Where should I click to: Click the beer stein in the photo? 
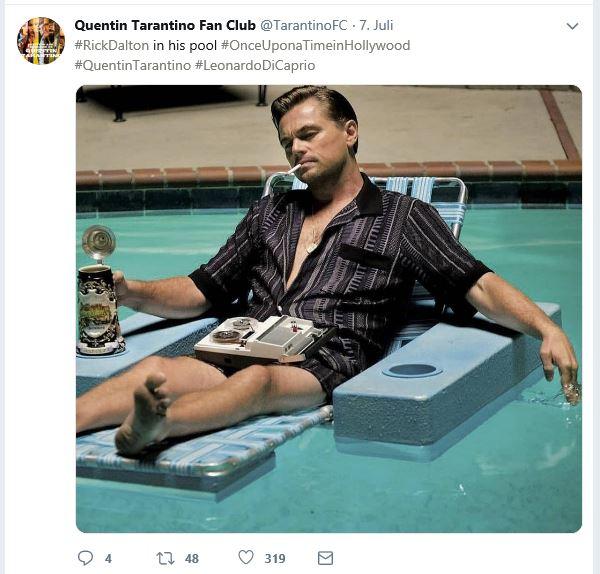pyautogui.click(x=99, y=291)
